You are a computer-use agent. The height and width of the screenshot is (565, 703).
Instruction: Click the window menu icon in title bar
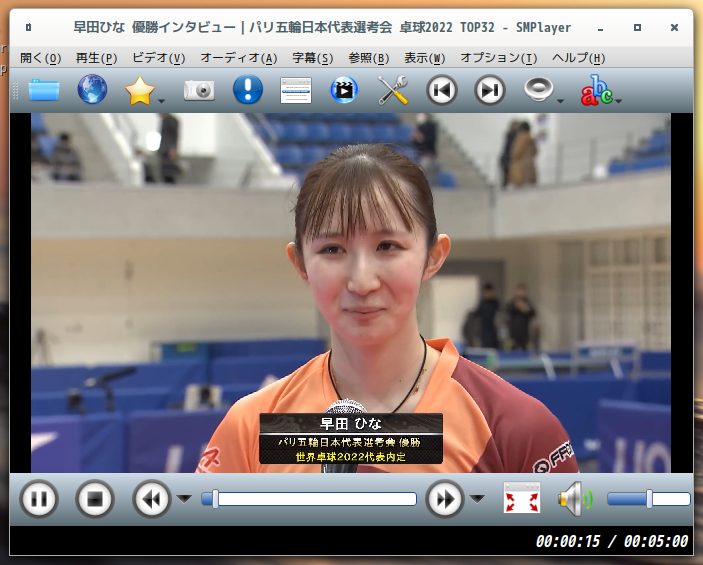(28, 27)
